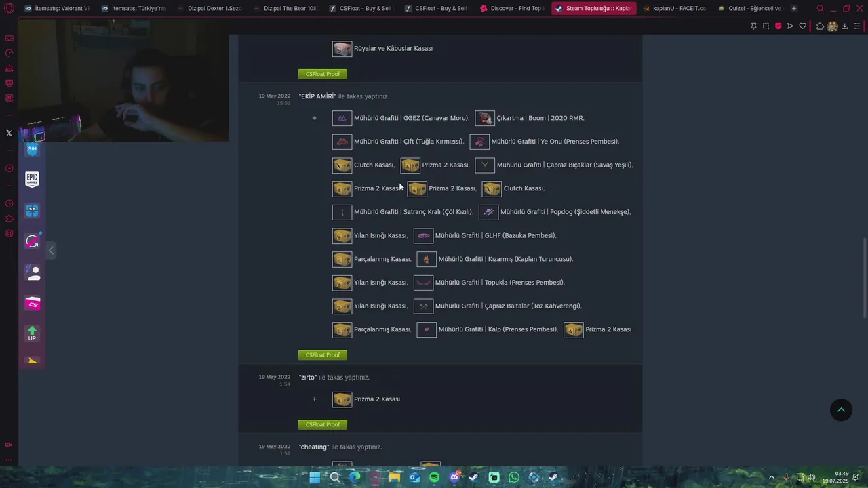
Task: Click the heart bookmark icon in toolbar
Action: click(802, 26)
